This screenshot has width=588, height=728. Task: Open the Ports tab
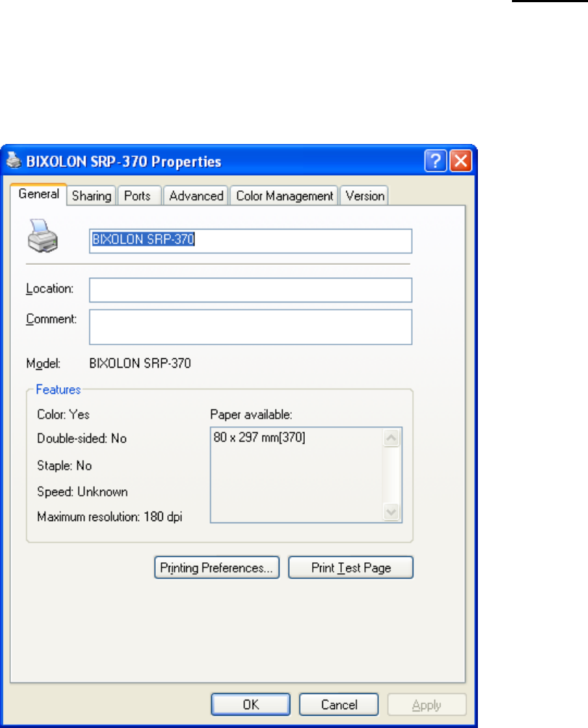click(x=138, y=196)
